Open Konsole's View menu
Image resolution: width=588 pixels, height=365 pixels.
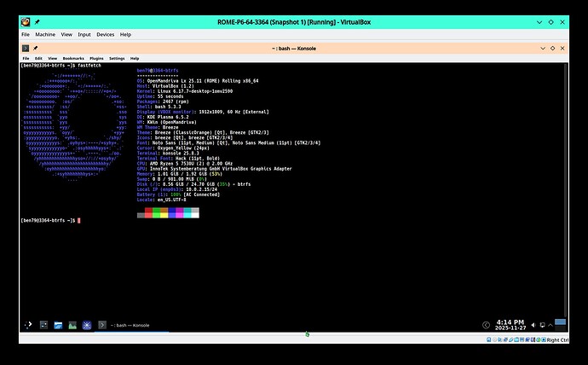[53, 59]
